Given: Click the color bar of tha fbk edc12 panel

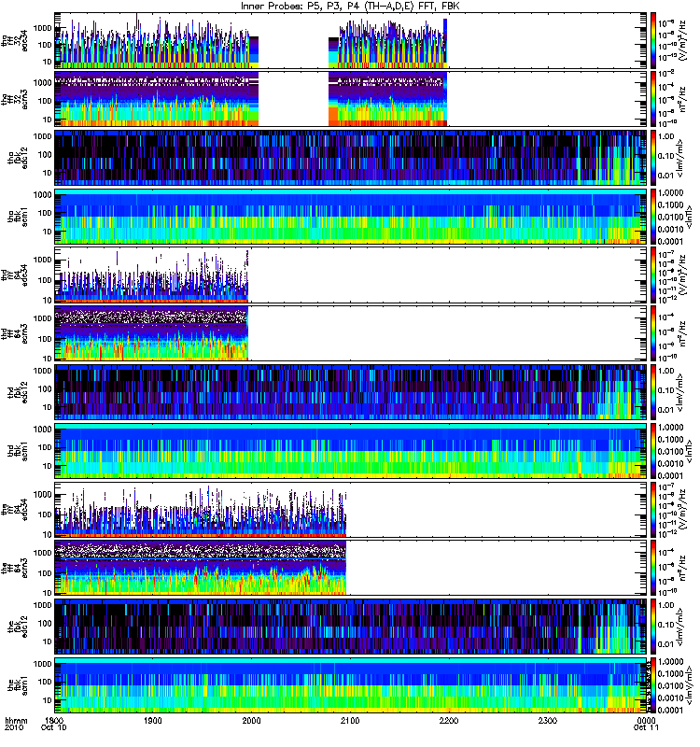Looking at the screenshot, I should point(653,158).
